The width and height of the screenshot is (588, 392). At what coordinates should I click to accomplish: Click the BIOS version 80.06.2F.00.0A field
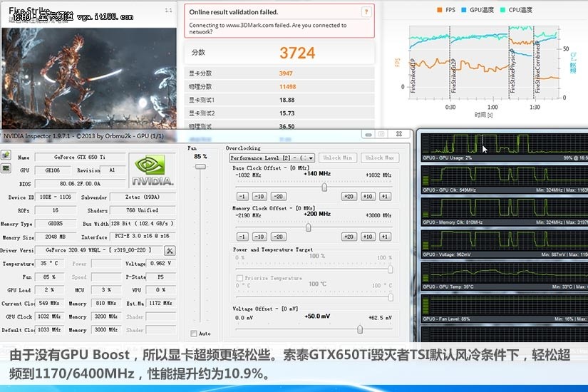[81, 183]
